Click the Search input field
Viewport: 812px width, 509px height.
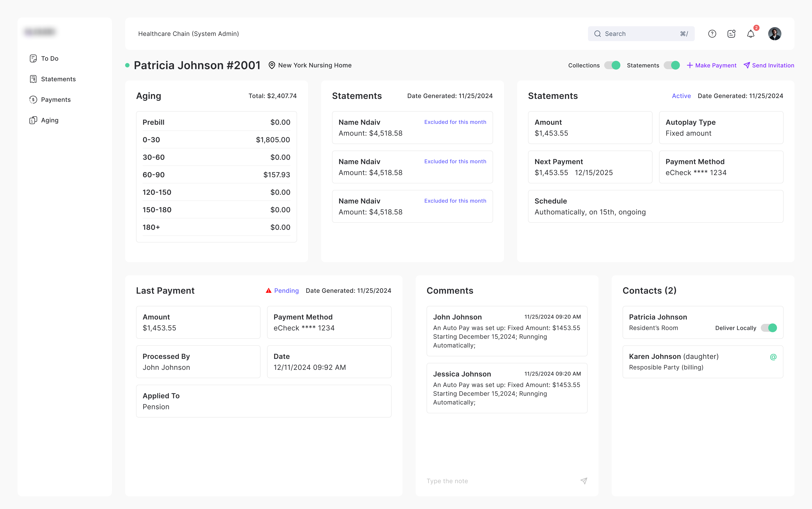(641, 34)
